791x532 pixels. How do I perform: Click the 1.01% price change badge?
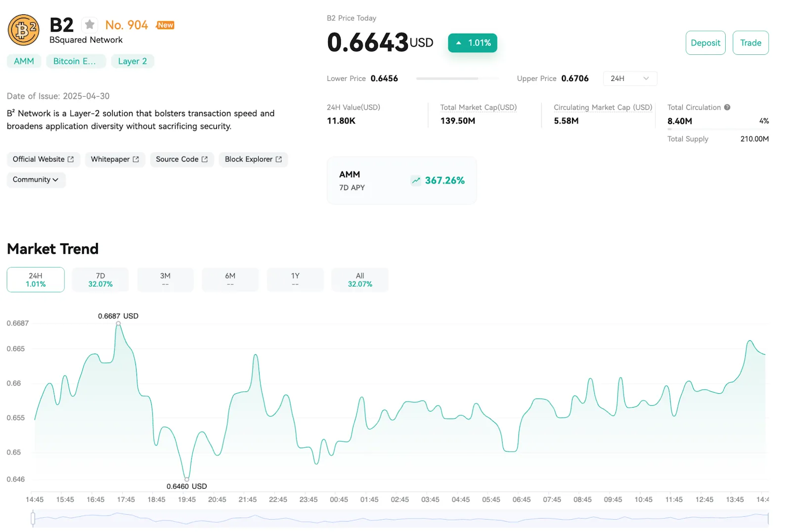pos(473,43)
